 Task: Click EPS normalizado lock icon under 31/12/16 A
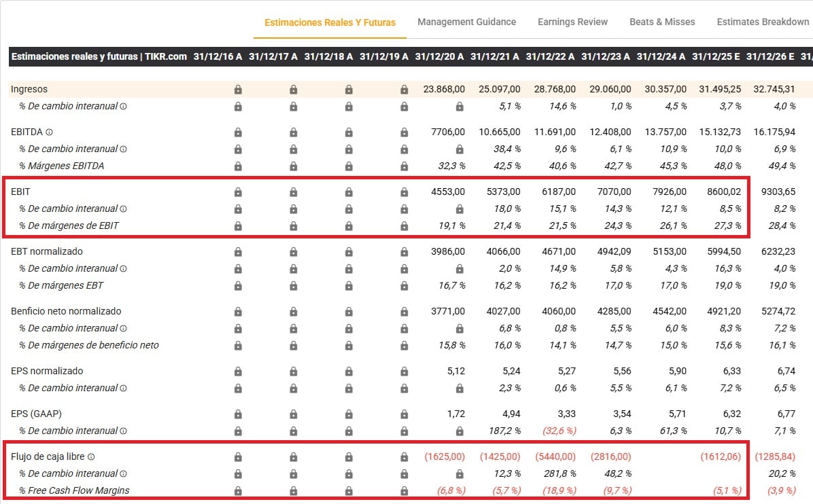click(238, 372)
